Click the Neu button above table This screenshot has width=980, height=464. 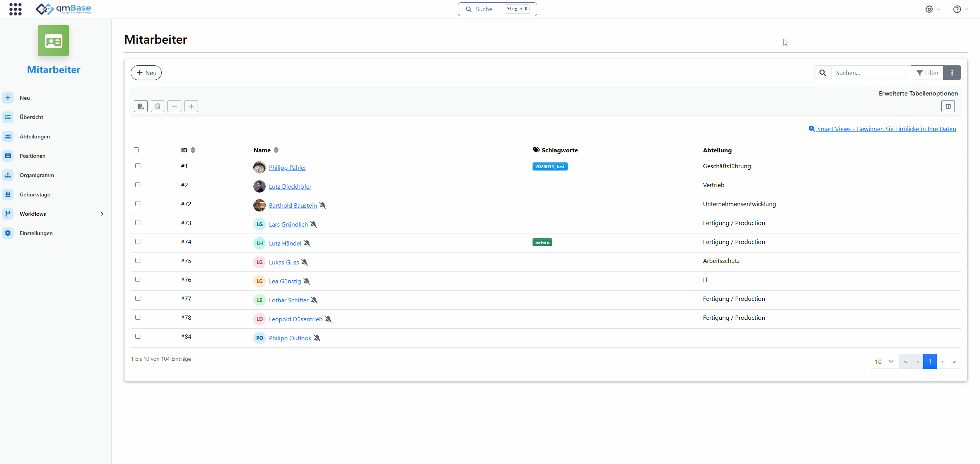146,73
